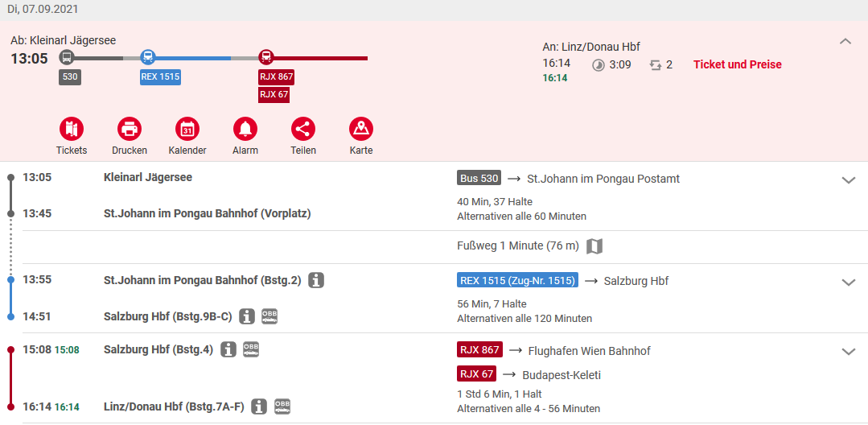The width and height of the screenshot is (868, 425).
Task: Click the Bus 530 badge in the itinerary
Action: coord(479,179)
